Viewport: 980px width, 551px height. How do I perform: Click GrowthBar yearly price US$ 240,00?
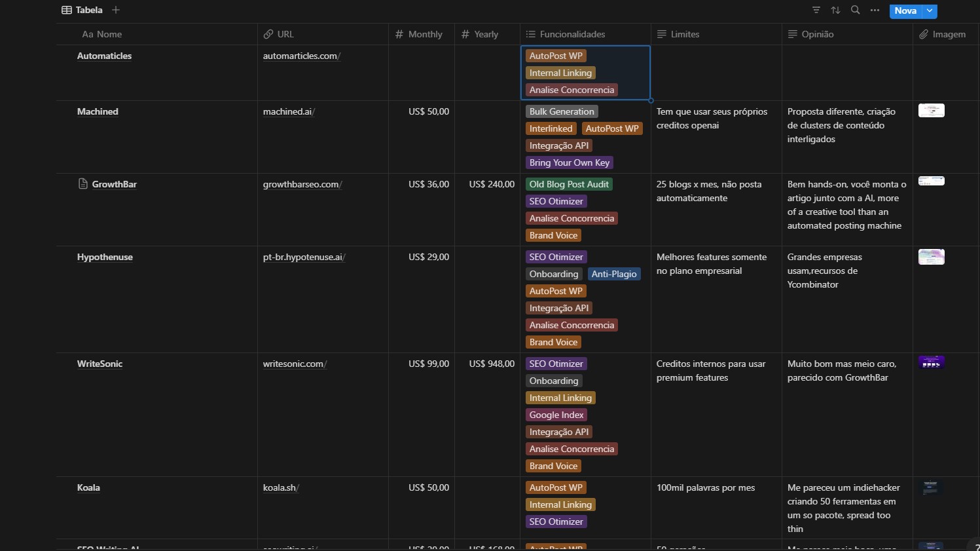pos(492,185)
